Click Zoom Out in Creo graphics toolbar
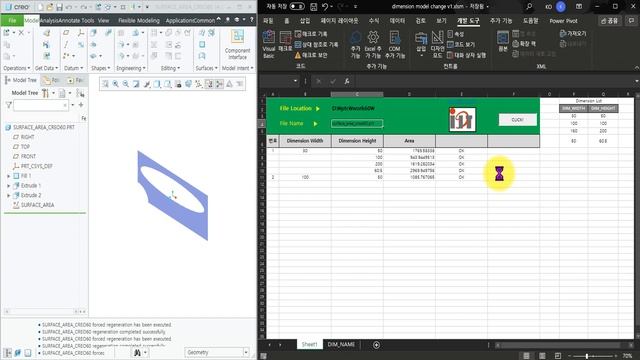Screen dimensions: 640x360 pos(126,84)
